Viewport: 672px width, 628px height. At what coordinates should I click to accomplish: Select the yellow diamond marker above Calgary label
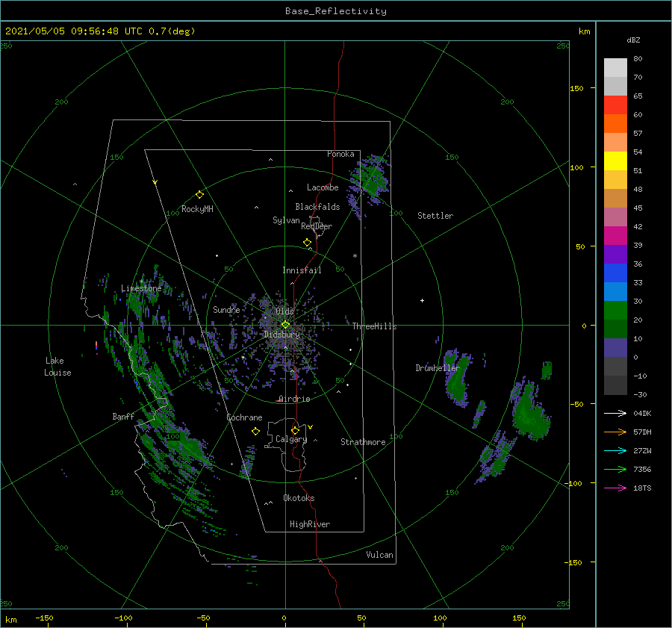click(x=295, y=430)
